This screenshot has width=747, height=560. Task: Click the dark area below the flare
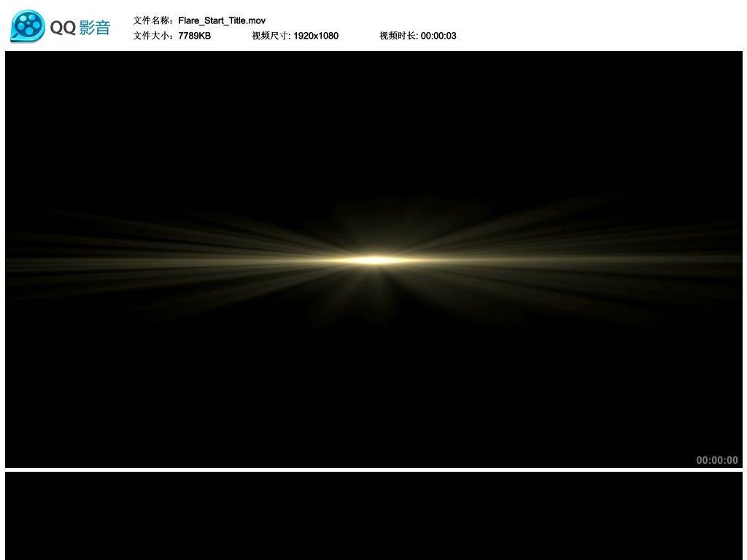(x=373, y=394)
